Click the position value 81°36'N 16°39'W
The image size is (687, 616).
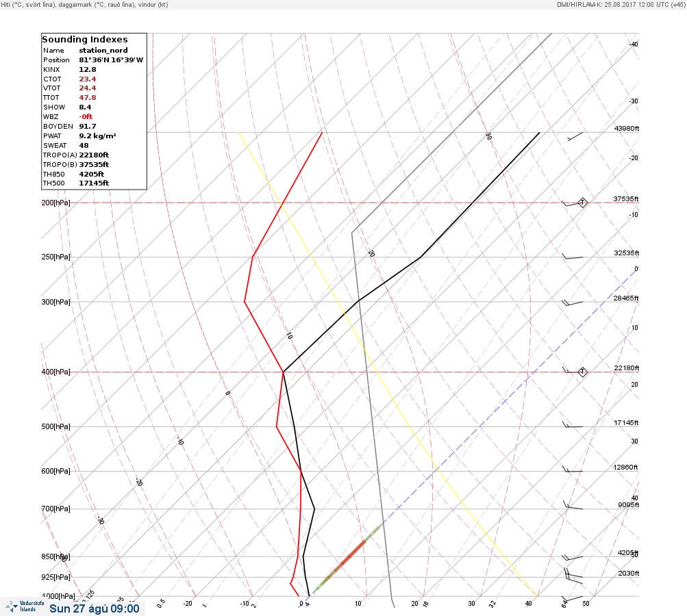coord(111,60)
